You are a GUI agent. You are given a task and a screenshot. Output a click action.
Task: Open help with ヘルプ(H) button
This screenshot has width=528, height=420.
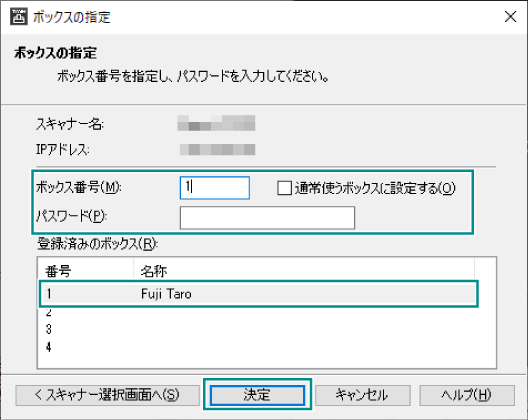467,395
